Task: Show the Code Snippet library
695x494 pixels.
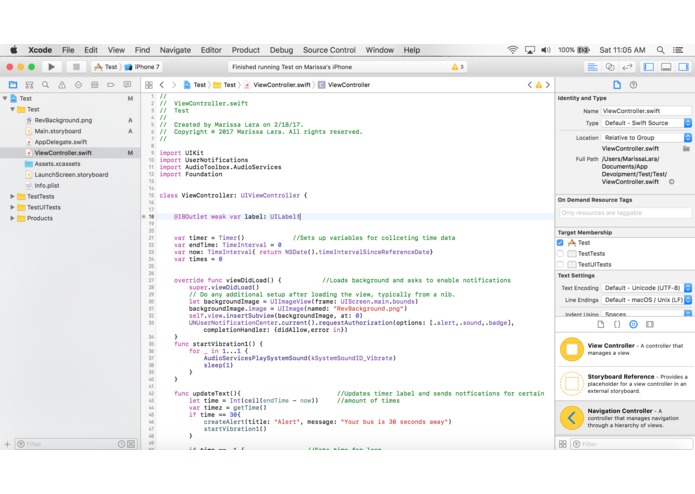Action: pyautogui.click(x=617, y=324)
